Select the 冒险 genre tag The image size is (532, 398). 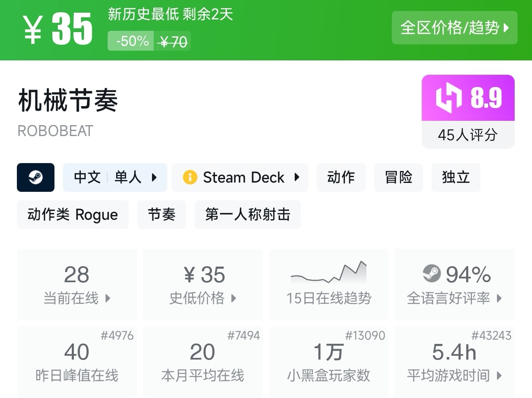398,177
